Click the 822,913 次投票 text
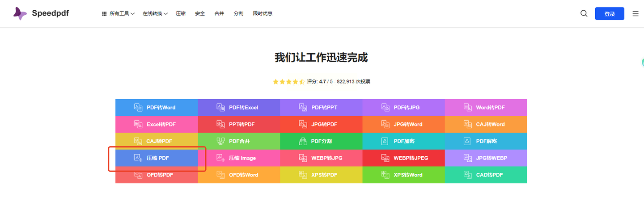644x197 pixels. pos(353,82)
